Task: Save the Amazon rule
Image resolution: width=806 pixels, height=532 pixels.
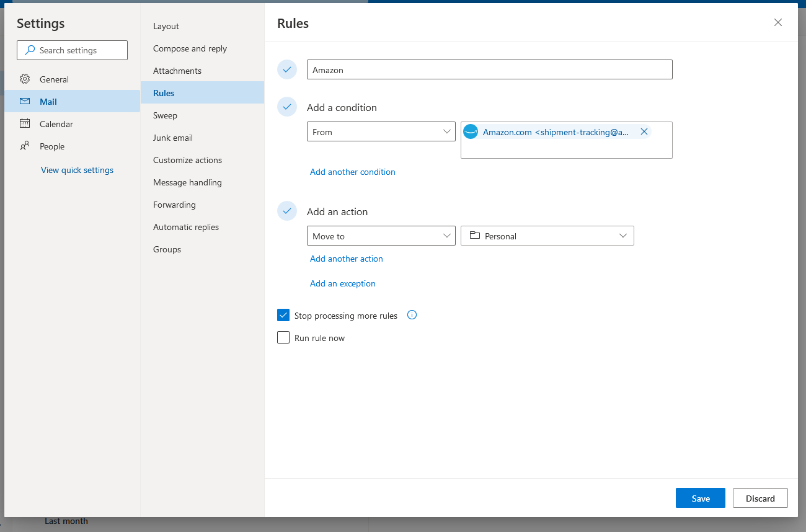Action: pyautogui.click(x=700, y=498)
